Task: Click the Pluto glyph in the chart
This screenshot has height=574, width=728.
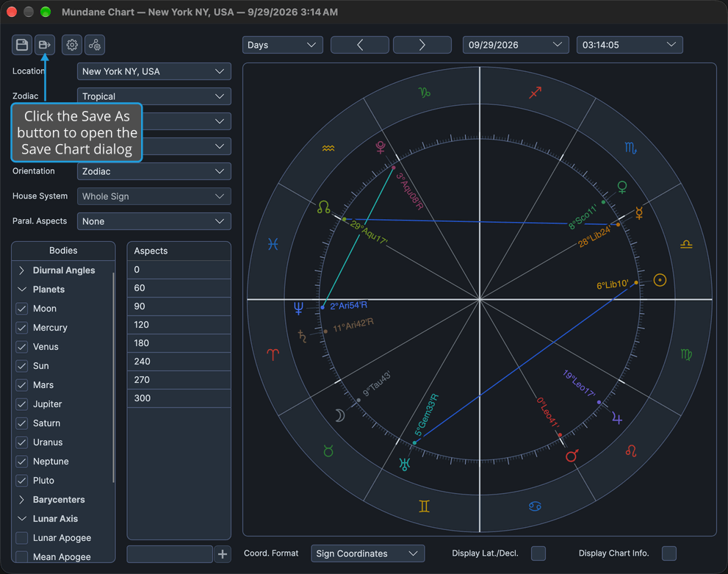Action: point(381,147)
